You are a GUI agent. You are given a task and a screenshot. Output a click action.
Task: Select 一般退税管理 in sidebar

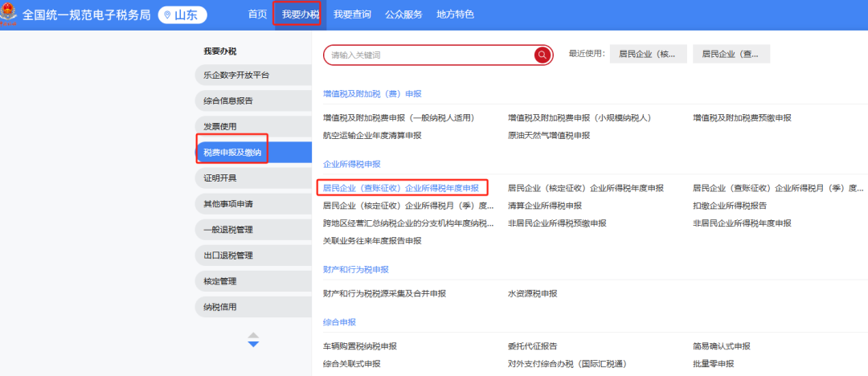pos(253,229)
